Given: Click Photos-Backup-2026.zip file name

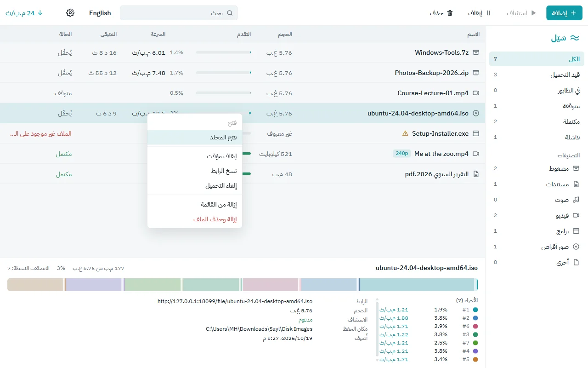Looking at the screenshot, I should [x=432, y=73].
